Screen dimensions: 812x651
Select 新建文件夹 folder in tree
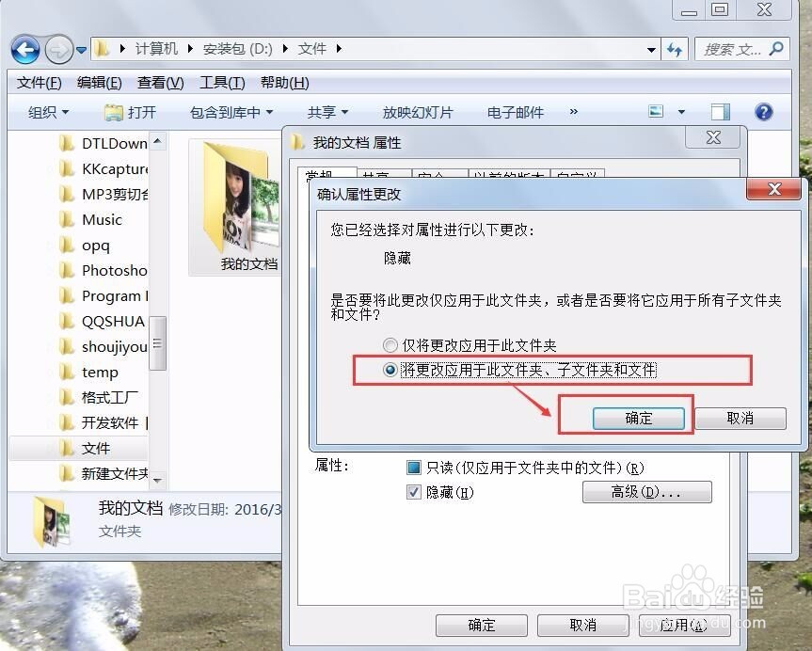point(104,473)
